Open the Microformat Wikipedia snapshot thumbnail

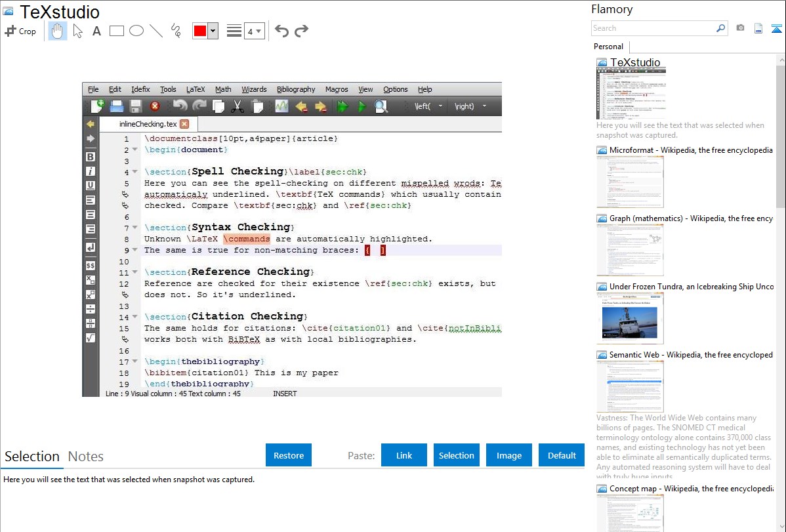pyautogui.click(x=630, y=182)
